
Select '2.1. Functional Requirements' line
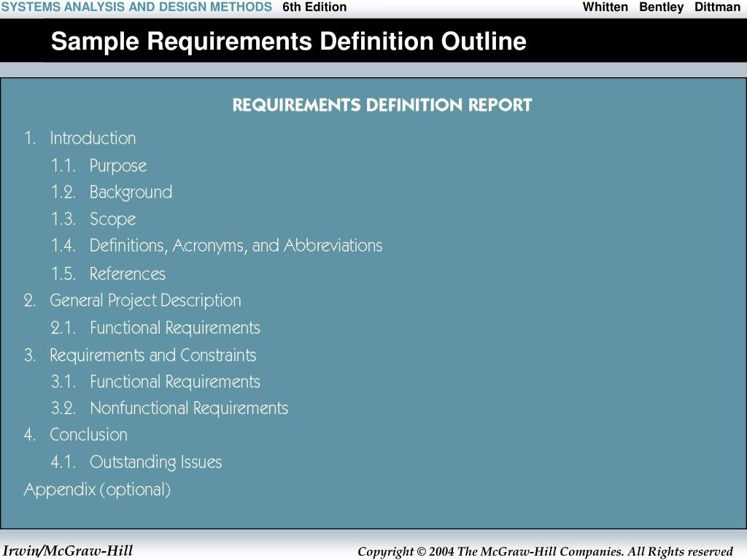(x=156, y=327)
